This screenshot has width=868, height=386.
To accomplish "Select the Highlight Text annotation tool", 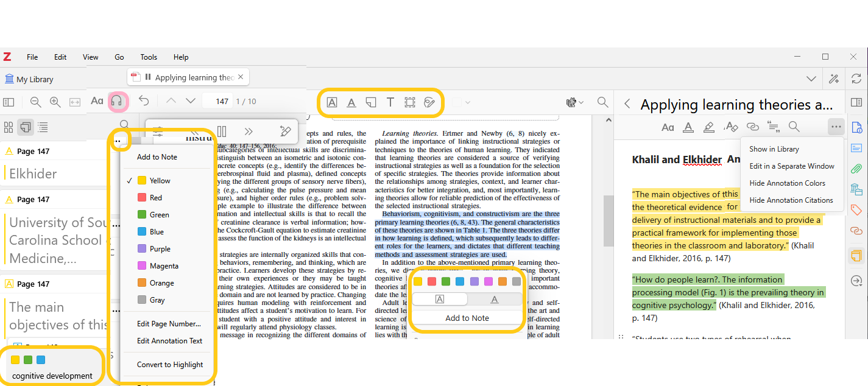I will (x=332, y=102).
